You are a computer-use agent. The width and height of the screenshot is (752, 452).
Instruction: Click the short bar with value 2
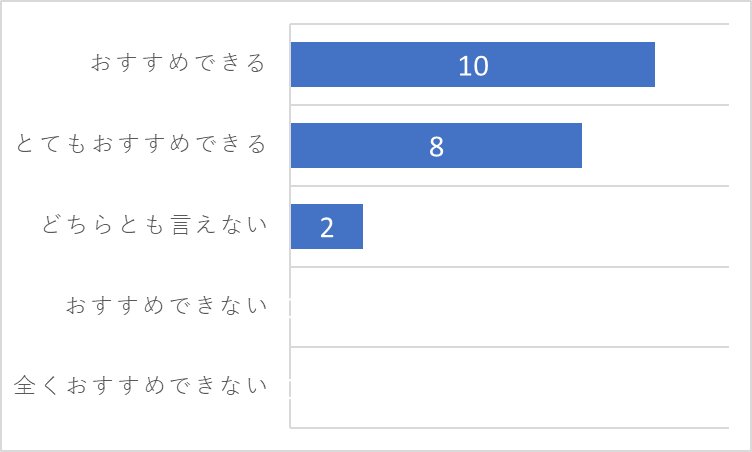coord(327,226)
